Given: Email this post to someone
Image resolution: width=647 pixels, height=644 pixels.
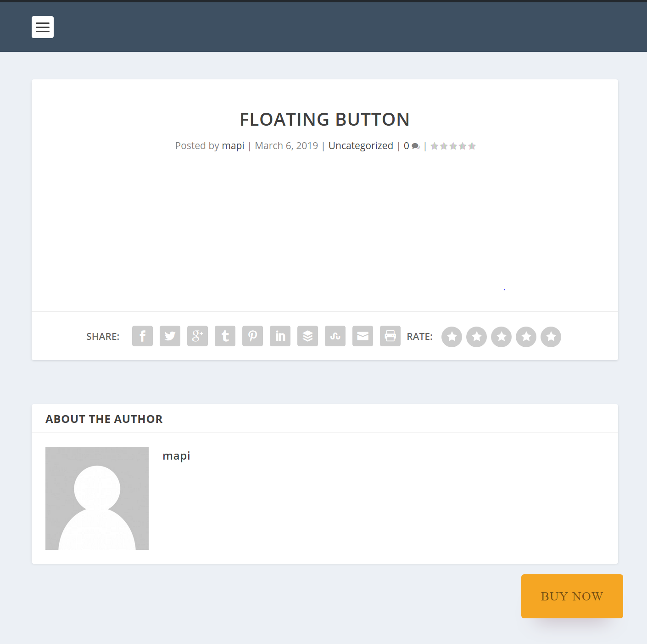Looking at the screenshot, I should tap(363, 336).
